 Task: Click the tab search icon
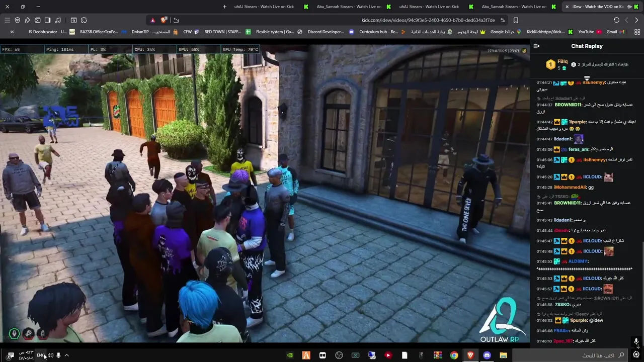[x=73, y=20]
